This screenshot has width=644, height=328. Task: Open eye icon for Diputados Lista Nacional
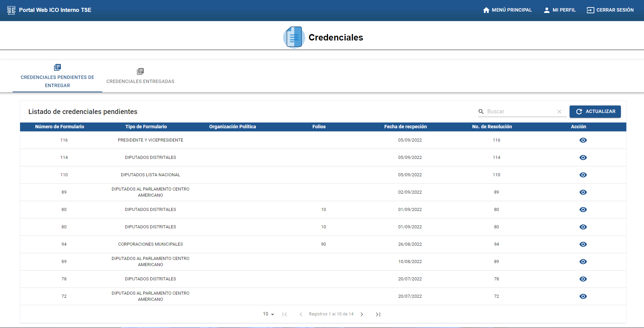583,175
